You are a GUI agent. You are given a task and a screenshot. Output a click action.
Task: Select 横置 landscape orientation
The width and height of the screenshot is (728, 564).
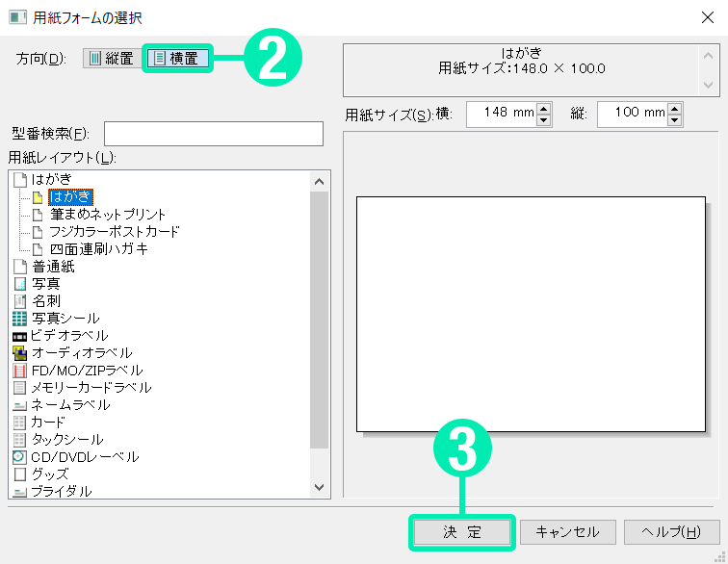(177, 58)
